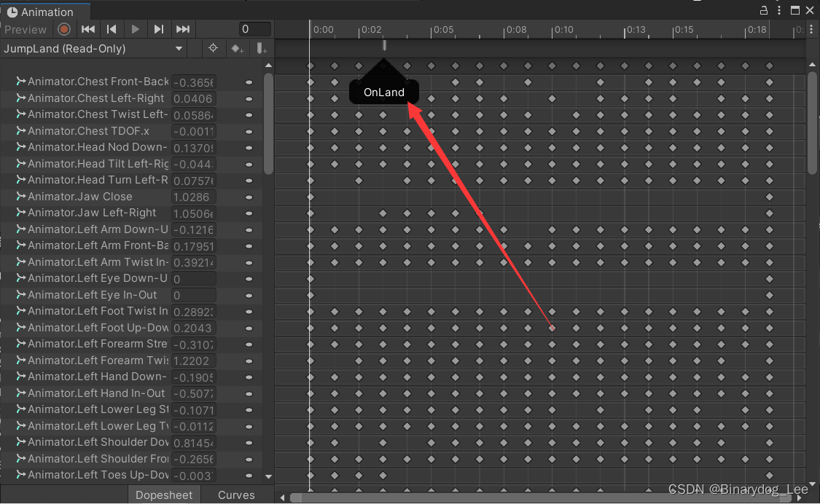
Task: Jump to the last keyframe
Action: point(182,29)
